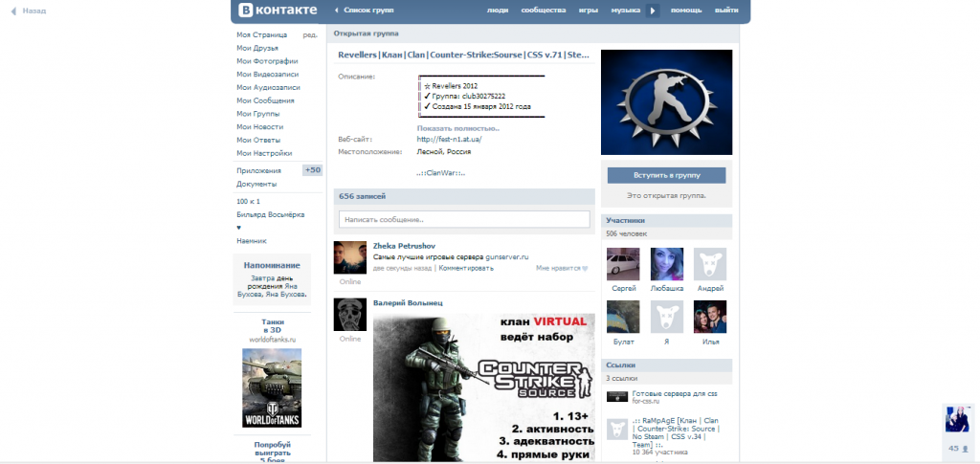Click the Написать сообщение input field
This screenshot has width=980, height=464.
click(x=464, y=219)
